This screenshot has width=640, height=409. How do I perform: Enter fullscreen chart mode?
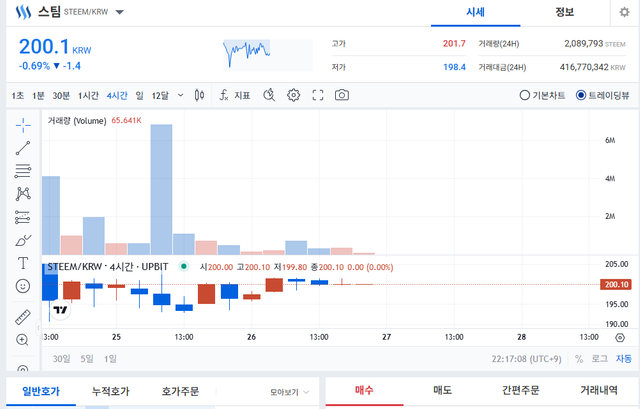pyautogui.click(x=318, y=95)
